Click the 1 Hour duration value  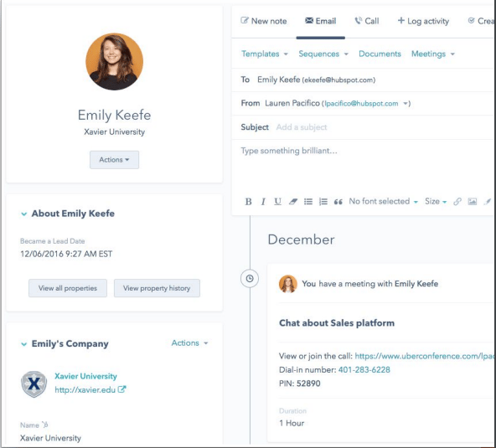[292, 424]
